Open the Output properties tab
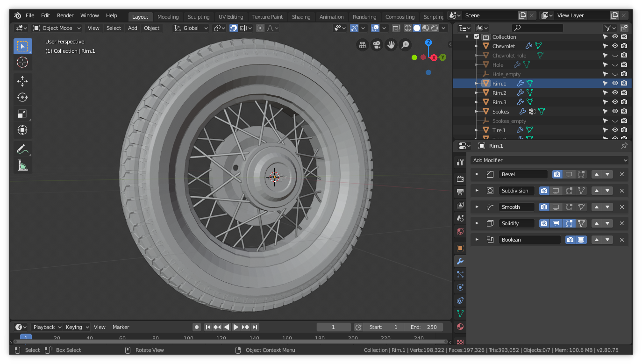Image resolution: width=642 pixels, height=364 pixels. pos(460,192)
